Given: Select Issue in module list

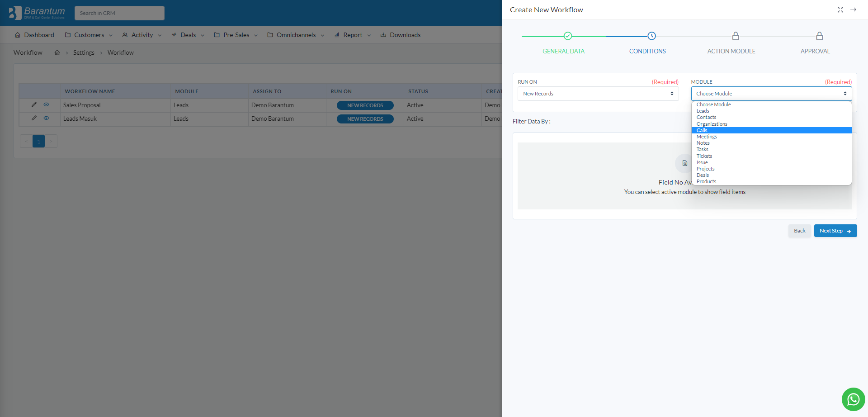Looking at the screenshot, I should click(771, 162).
